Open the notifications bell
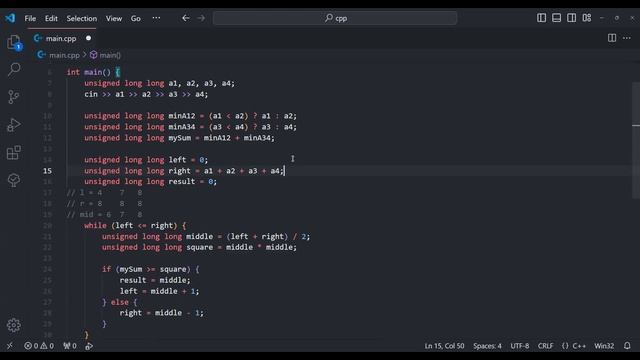Image resolution: width=640 pixels, height=360 pixels. [627, 346]
